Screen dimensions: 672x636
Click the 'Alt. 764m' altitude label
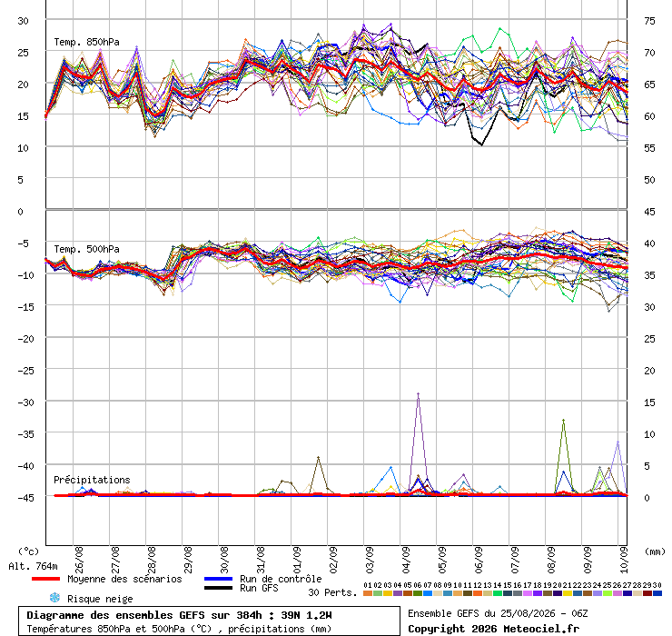click(33, 566)
